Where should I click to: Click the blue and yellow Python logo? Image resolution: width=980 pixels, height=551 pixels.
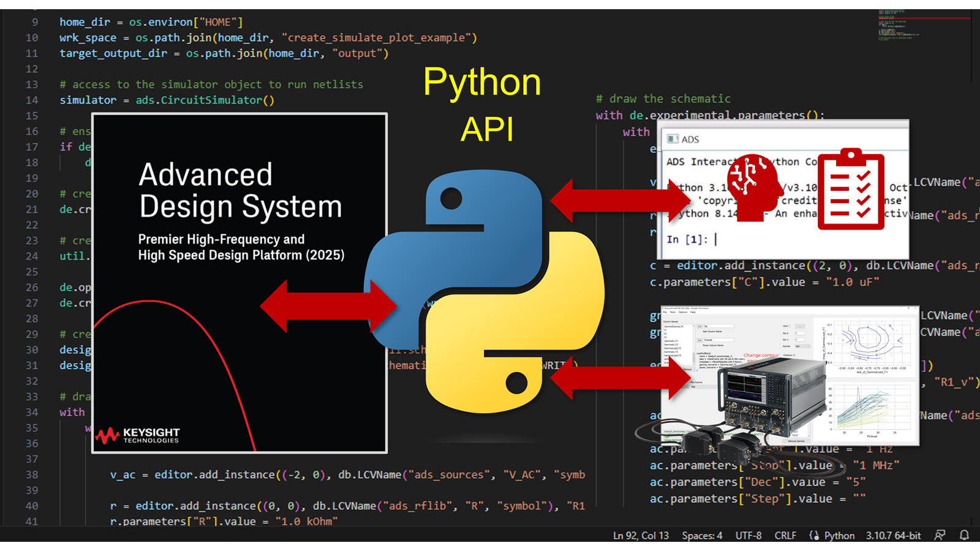coord(484,291)
